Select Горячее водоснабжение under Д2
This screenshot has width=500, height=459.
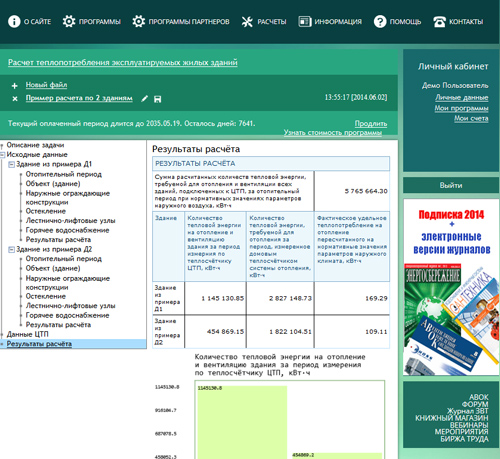(x=67, y=315)
